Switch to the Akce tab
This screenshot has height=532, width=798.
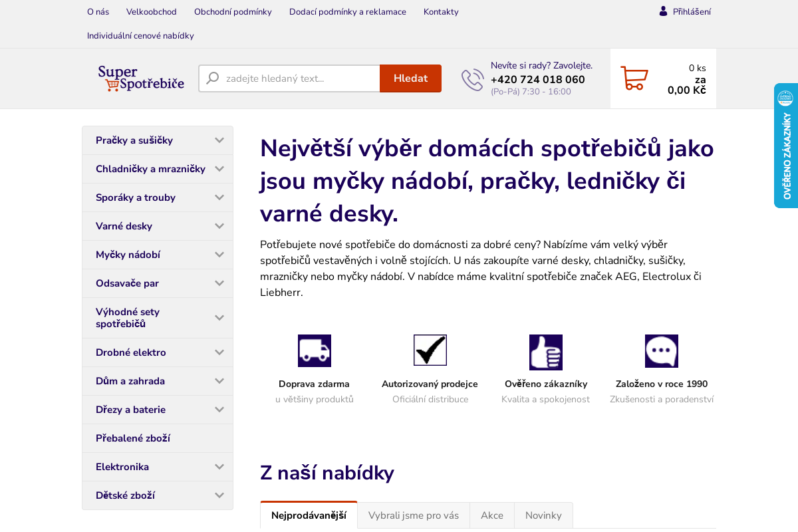click(491, 515)
